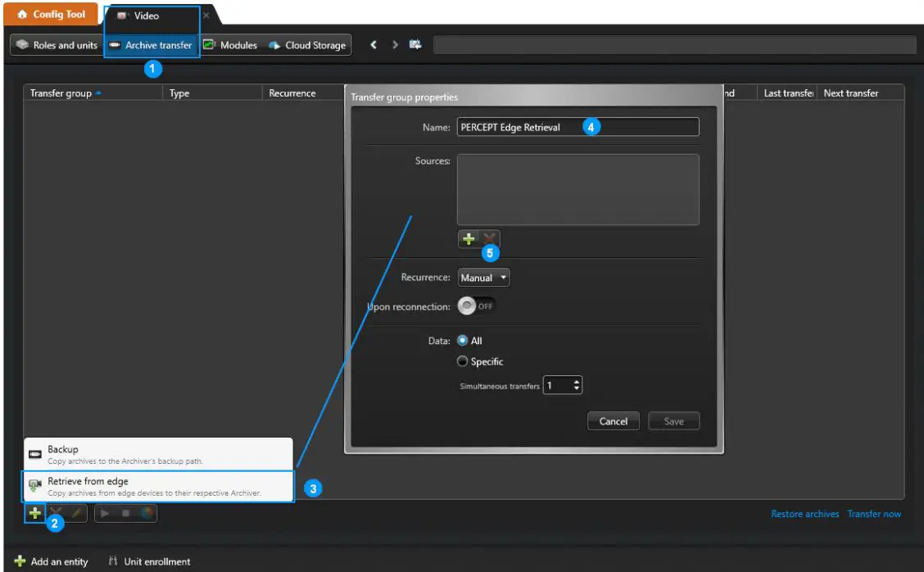924x572 pixels.
Task: Open Unit enrollment
Action: click(x=150, y=561)
